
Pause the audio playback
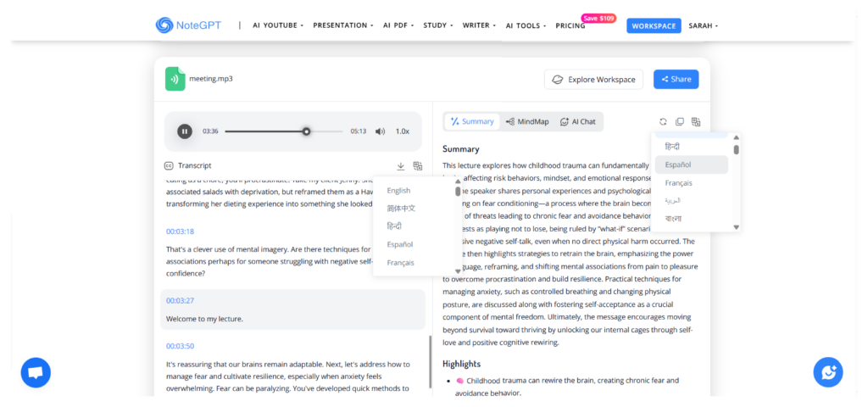coord(184,131)
